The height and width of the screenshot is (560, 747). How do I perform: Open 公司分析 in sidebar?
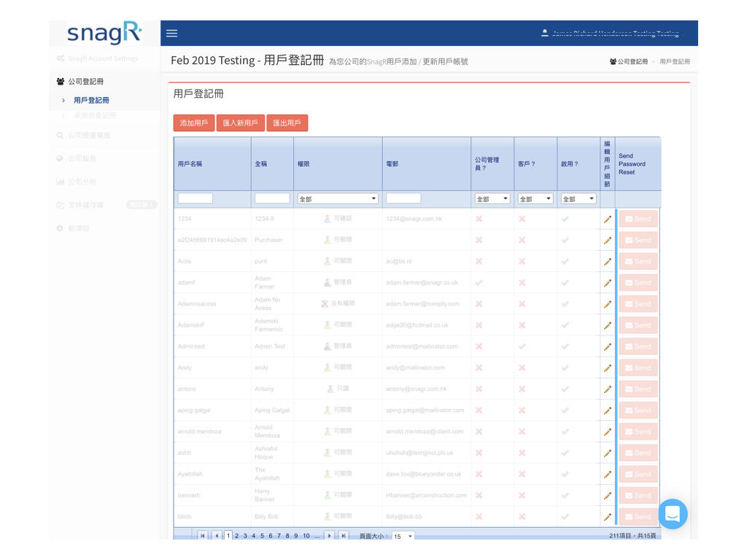(82, 182)
